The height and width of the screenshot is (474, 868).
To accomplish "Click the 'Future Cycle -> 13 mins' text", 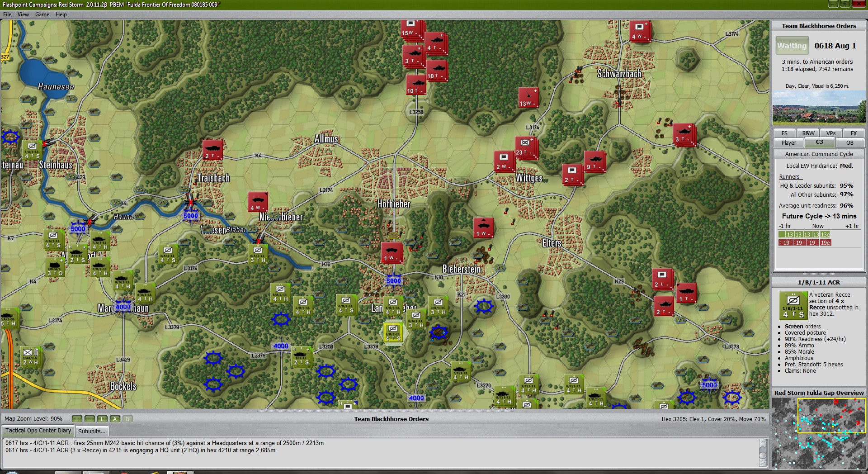I will coord(819,216).
